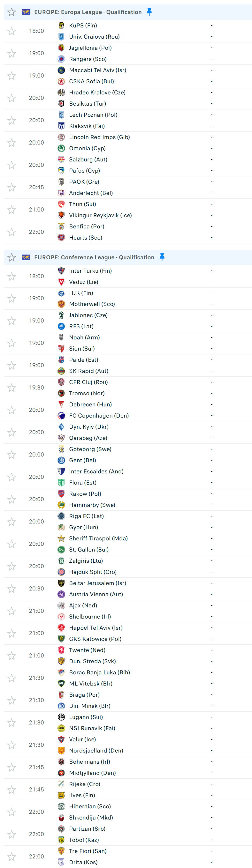Unpin the Europa League Qualification league
This screenshot has width=252, height=868.
(149, 12)
